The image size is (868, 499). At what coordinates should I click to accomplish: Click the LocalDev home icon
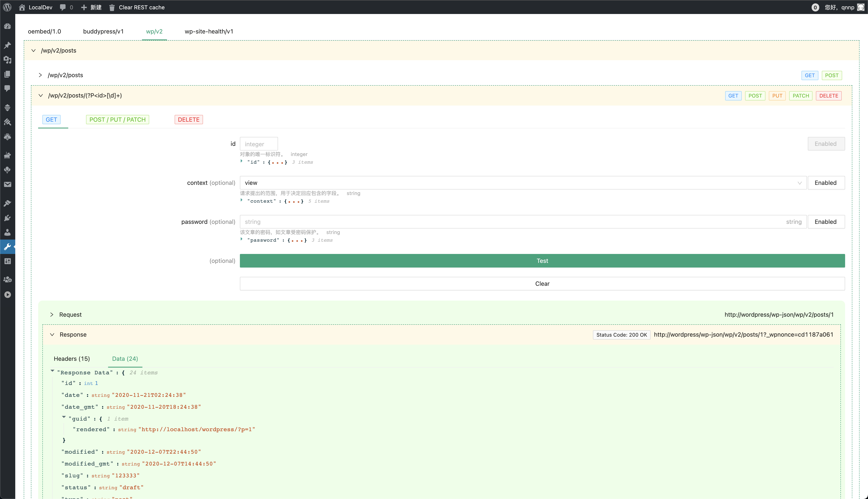tap(22, 7)
